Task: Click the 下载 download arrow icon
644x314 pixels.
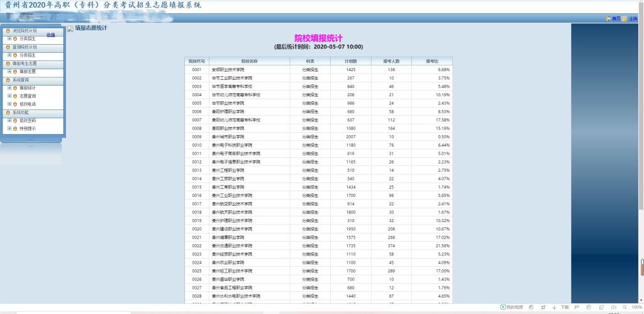Action: [553, 307]
